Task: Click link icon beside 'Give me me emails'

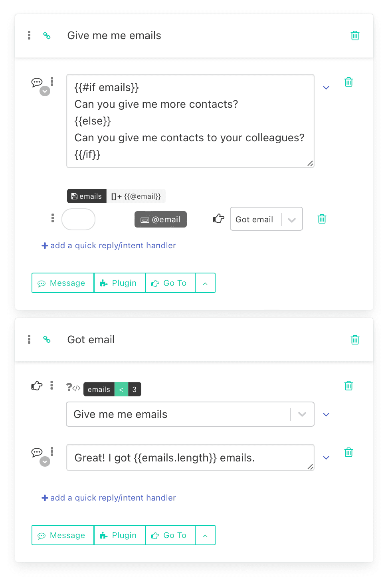Action: tap(47, 36)
